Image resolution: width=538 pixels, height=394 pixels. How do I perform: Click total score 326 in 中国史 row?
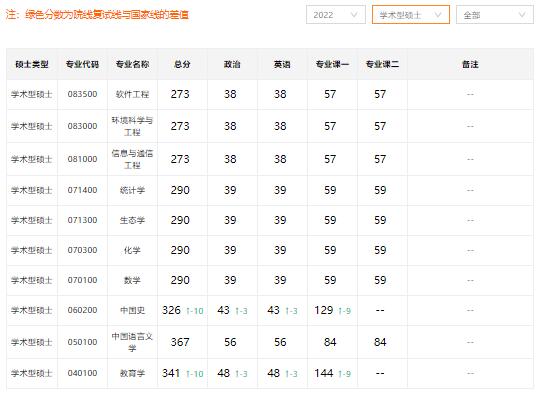coord(171,310)
